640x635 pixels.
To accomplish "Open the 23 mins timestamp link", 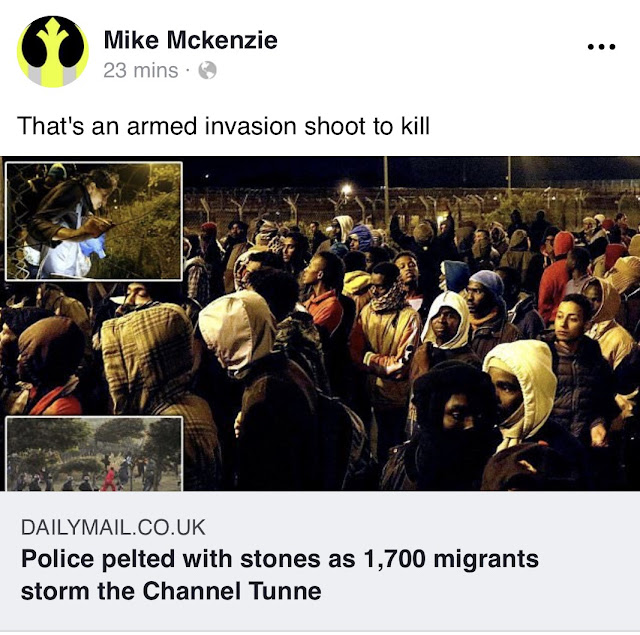I will (x=141, y=70).
